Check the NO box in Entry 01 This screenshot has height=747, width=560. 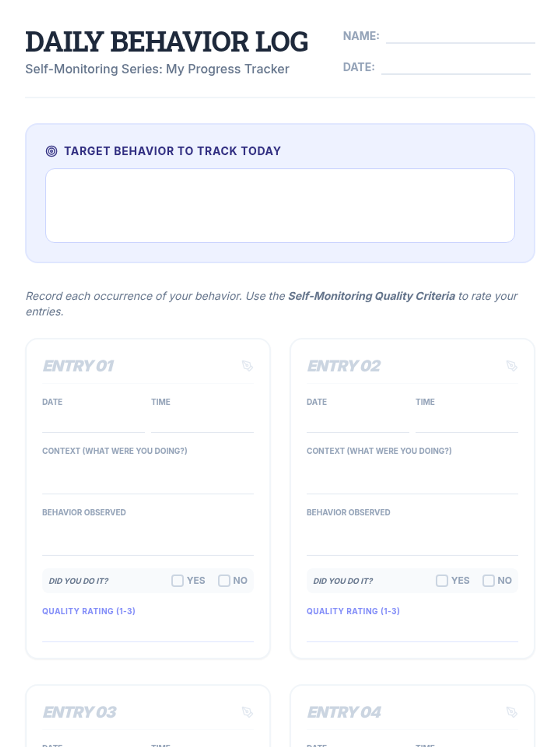[224, 580]
